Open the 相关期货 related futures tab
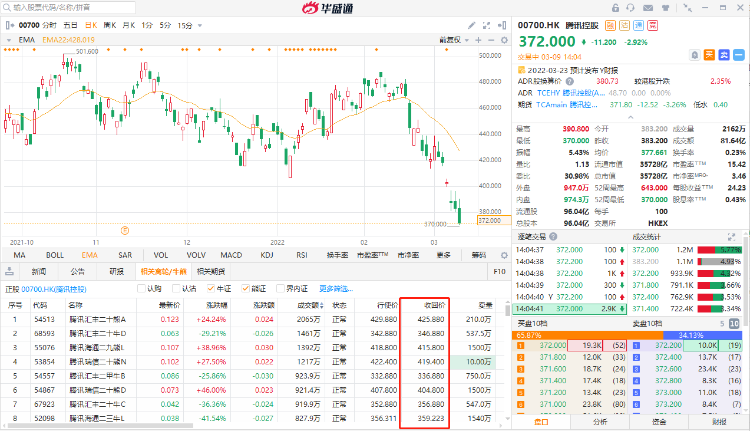This screenshot has width=750, height=431. coord(211,271)
